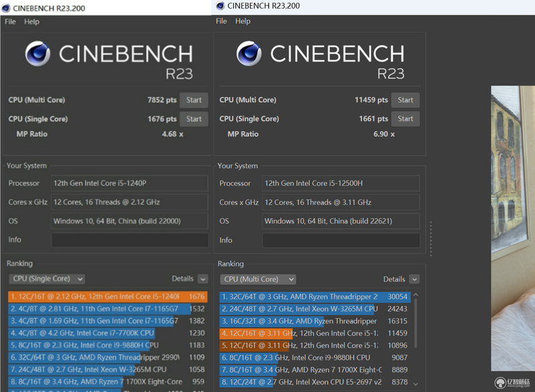Click Info input field in right window

coord(341,240)
